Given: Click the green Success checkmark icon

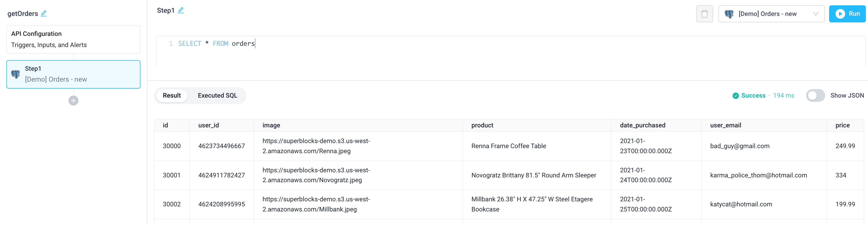Looking at the screenshot, I should [x=735, y=95].
